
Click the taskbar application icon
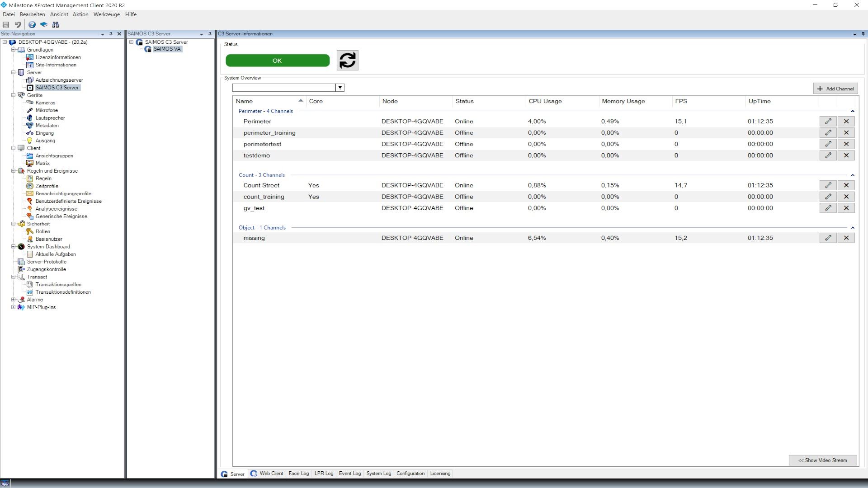5,483
